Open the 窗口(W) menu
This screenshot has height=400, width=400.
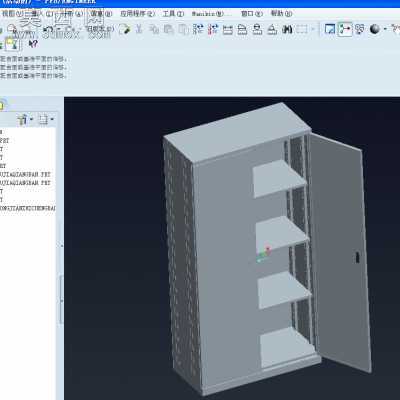coord(252,14)
